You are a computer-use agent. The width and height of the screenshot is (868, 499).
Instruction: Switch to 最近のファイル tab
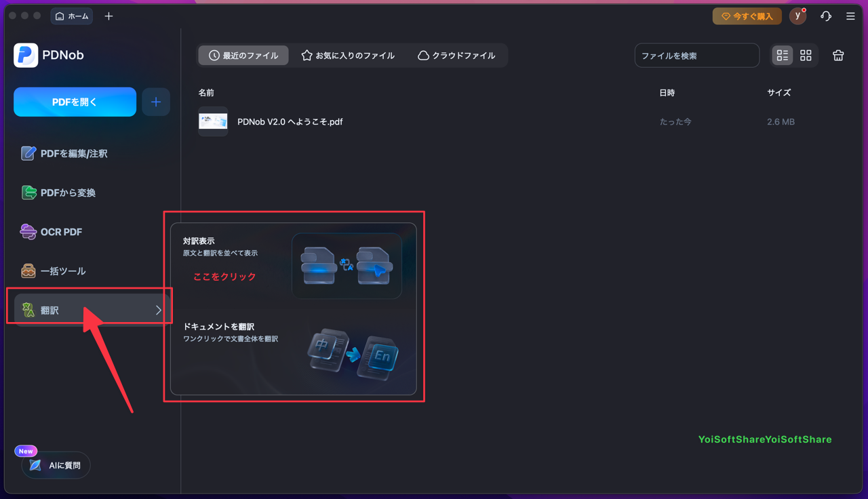243,56
